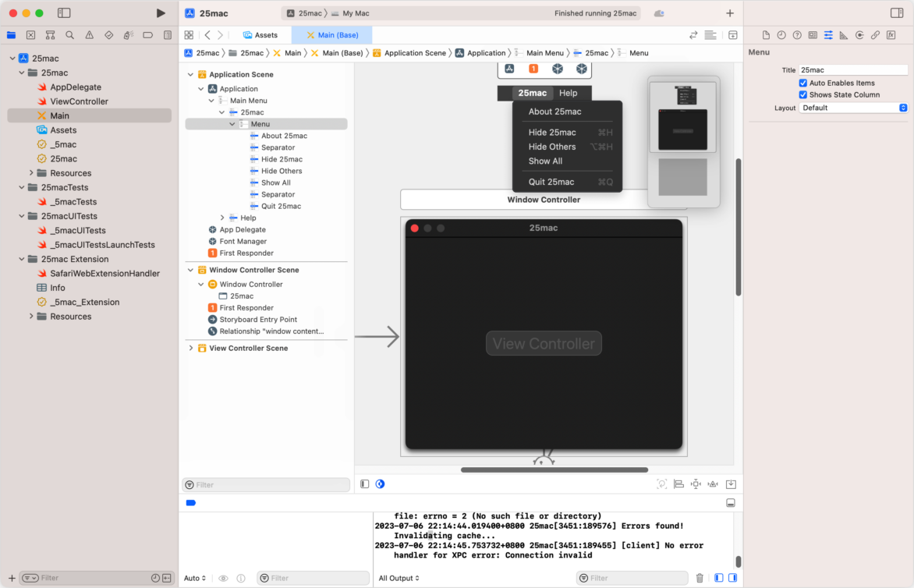Open the Align constraints tool

678,484
